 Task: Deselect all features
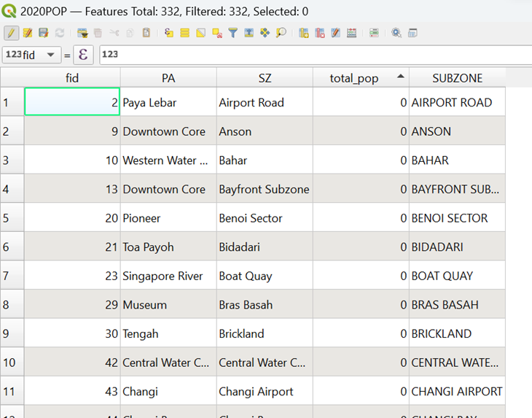point(217,33)
